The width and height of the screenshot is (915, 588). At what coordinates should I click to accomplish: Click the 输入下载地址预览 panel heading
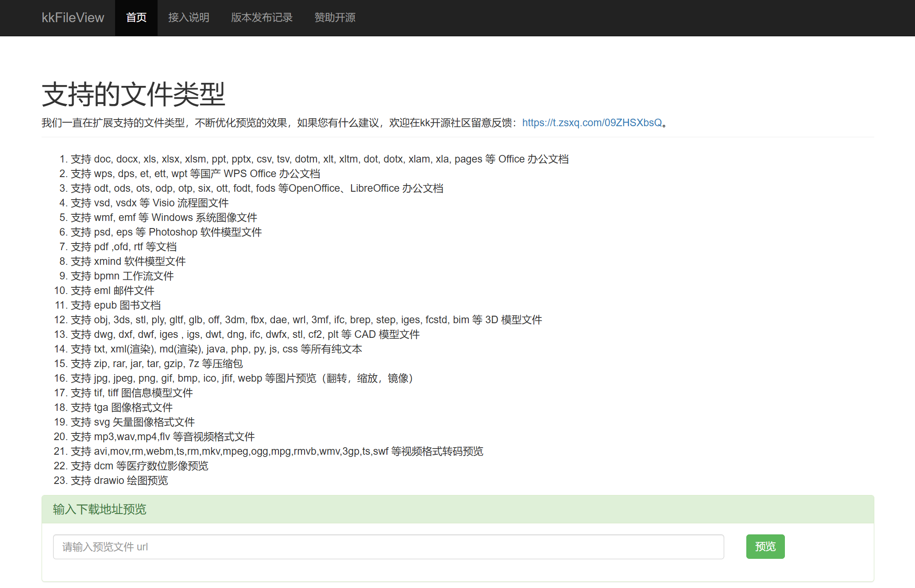point(100,510)
